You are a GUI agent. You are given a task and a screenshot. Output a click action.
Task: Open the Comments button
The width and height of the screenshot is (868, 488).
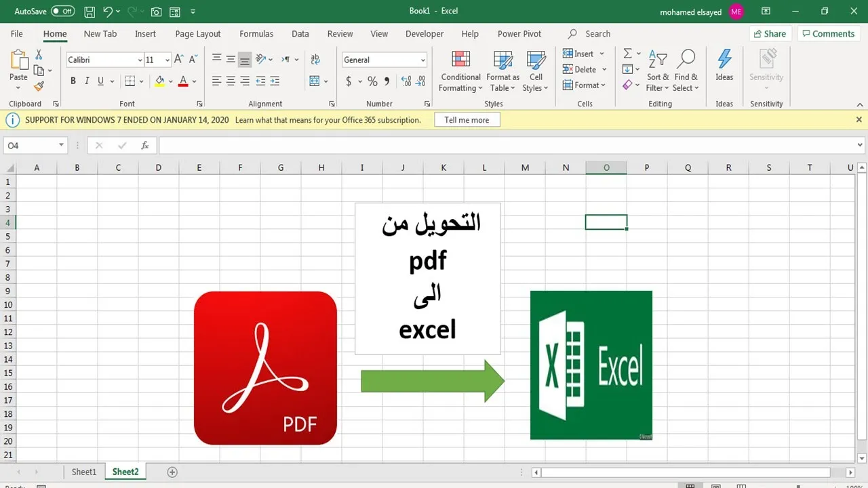coord(827,33)
